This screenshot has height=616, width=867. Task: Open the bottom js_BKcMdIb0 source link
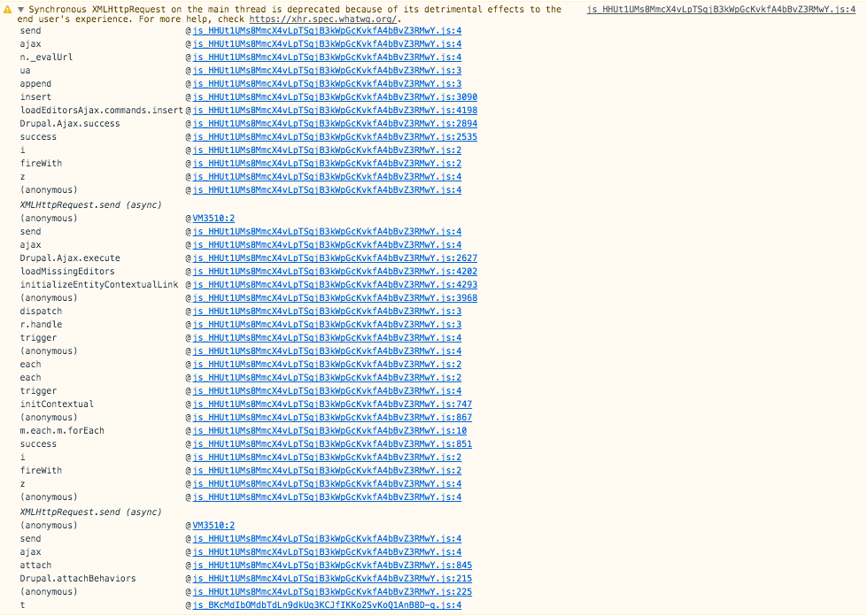tap(326, 604)
